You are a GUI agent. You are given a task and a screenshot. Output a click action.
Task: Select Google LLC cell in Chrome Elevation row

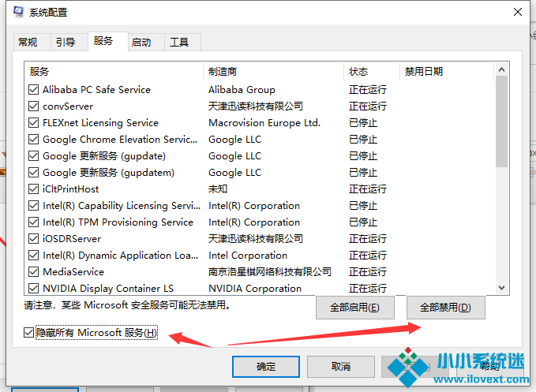click(x=234, y=140)
